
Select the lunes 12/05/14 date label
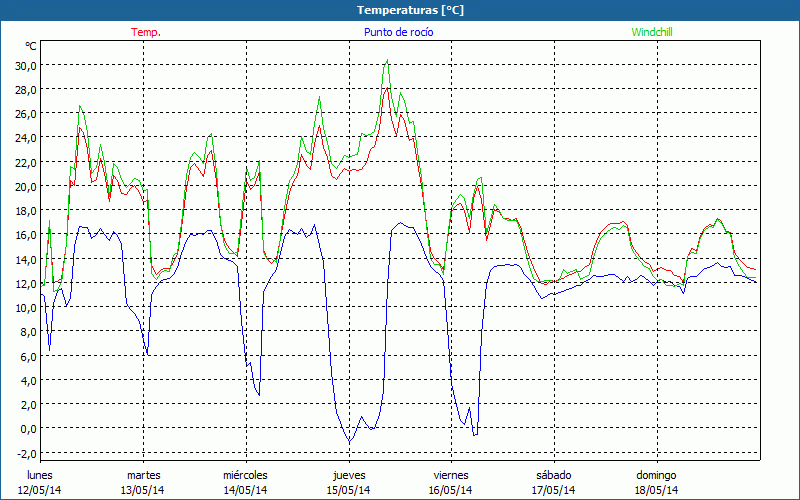(x=40, y=482)
